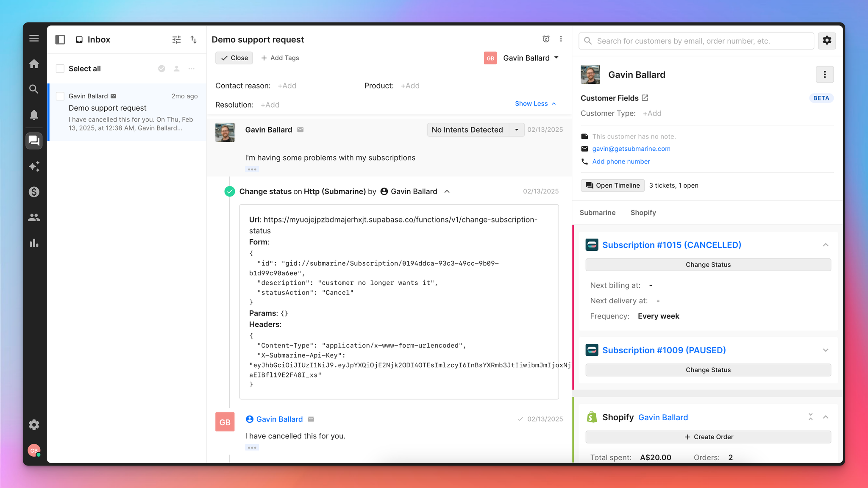The image size is (868, 488).
Task: Open the ticket options three-dot menu
Action: 561,39
